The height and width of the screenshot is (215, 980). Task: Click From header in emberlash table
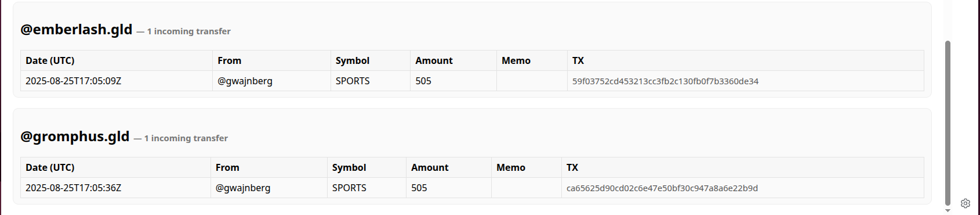[230, 60]
